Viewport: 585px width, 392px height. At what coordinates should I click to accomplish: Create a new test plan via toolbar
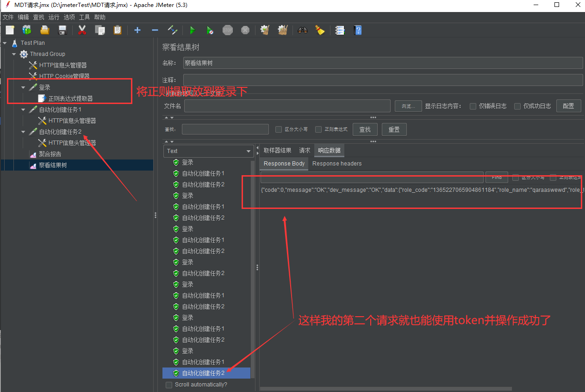tap(10, 30)
